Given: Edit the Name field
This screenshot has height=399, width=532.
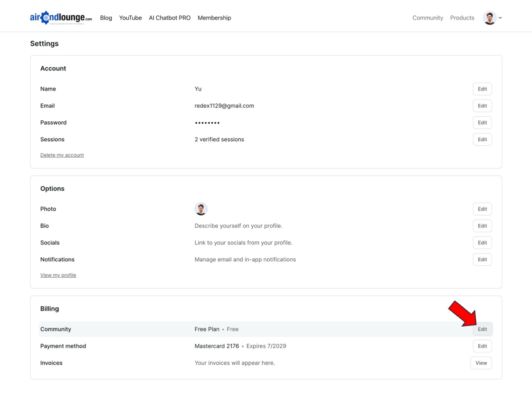Looking at the screenshot, I should pos(482,89).
